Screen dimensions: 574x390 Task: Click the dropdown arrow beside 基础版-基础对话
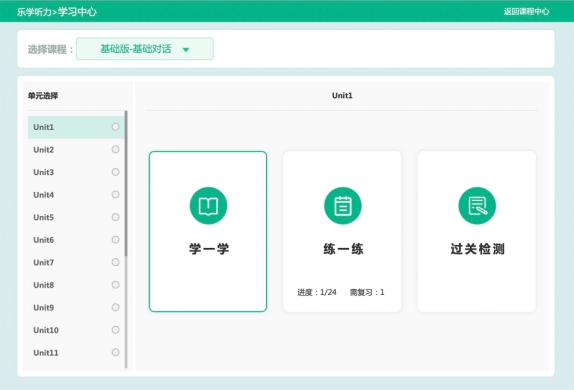pyautogui.click(x=186, y=49)
